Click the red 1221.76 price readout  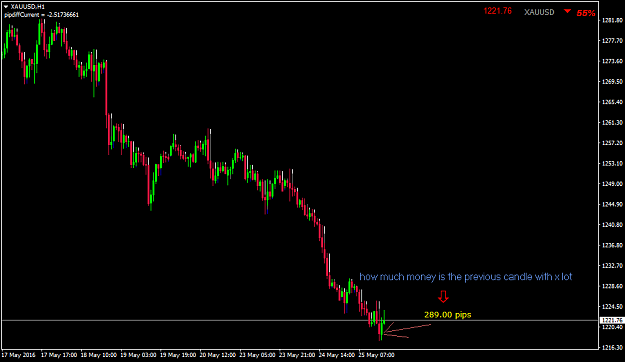coord(497,11)
